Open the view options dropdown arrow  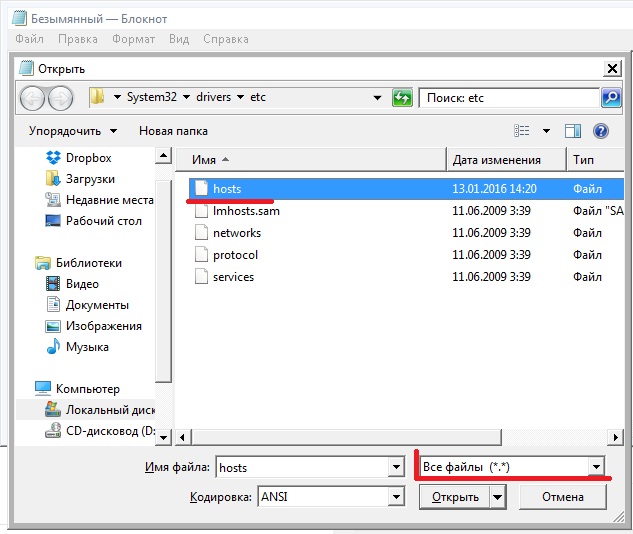coord(546,131)
